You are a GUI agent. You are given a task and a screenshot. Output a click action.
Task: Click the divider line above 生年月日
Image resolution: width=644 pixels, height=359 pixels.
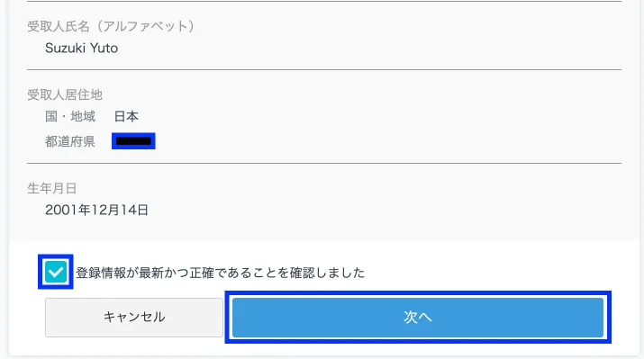pos(324,163)
